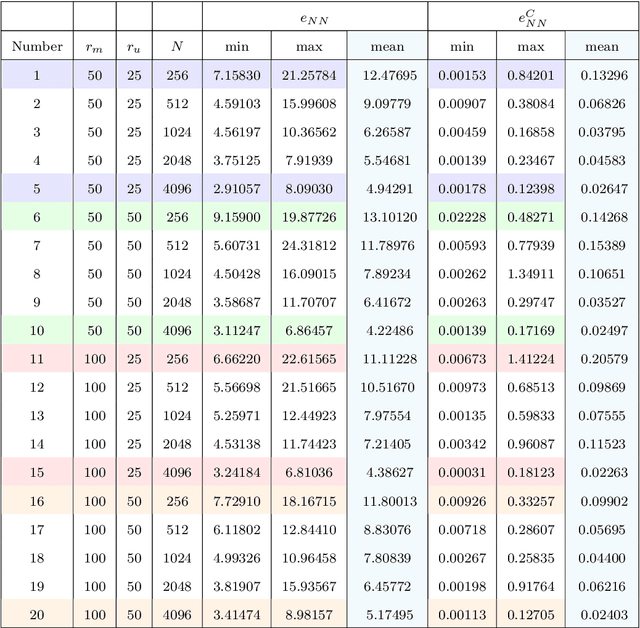Click the cell containing 21.25784
640x628 pixels.
coord(309,75)
